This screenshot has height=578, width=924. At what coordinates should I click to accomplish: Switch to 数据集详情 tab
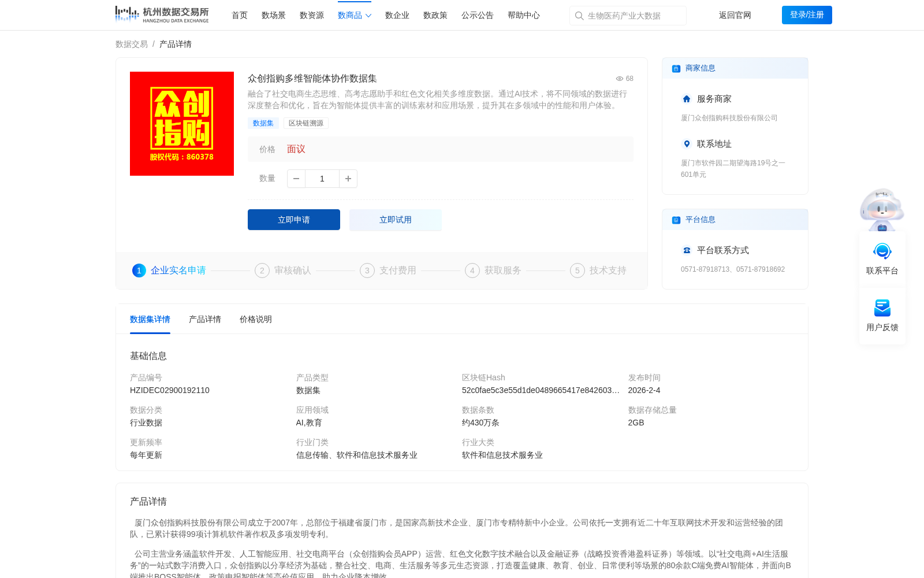(150, 319)
